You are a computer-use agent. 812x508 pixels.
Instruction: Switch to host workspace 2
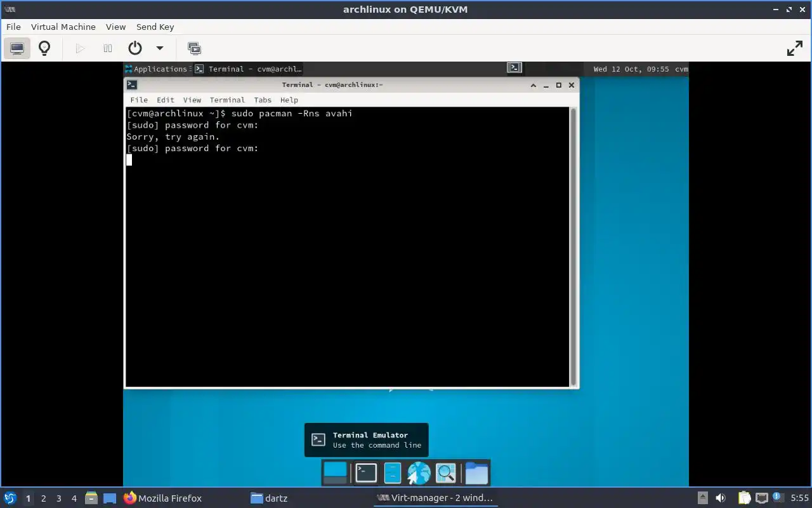(x=44, y=498)
